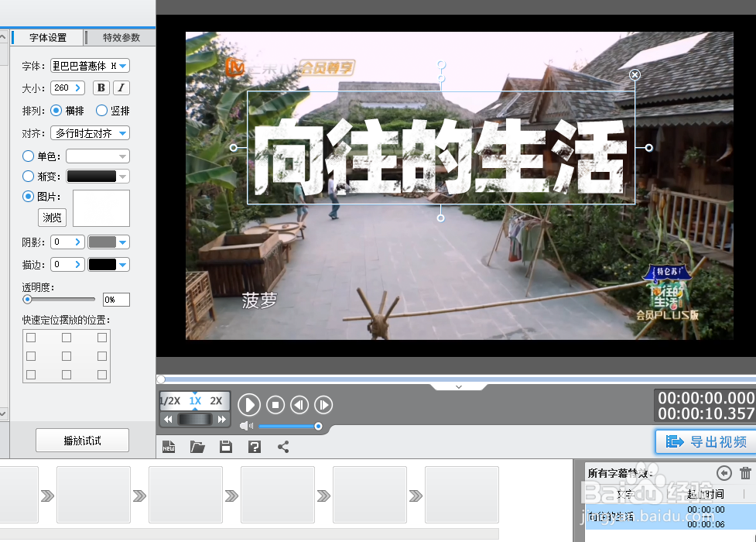Select 1/2X playback speed
The height and width of the screenshot is (542, 756).
click(170, 401)
